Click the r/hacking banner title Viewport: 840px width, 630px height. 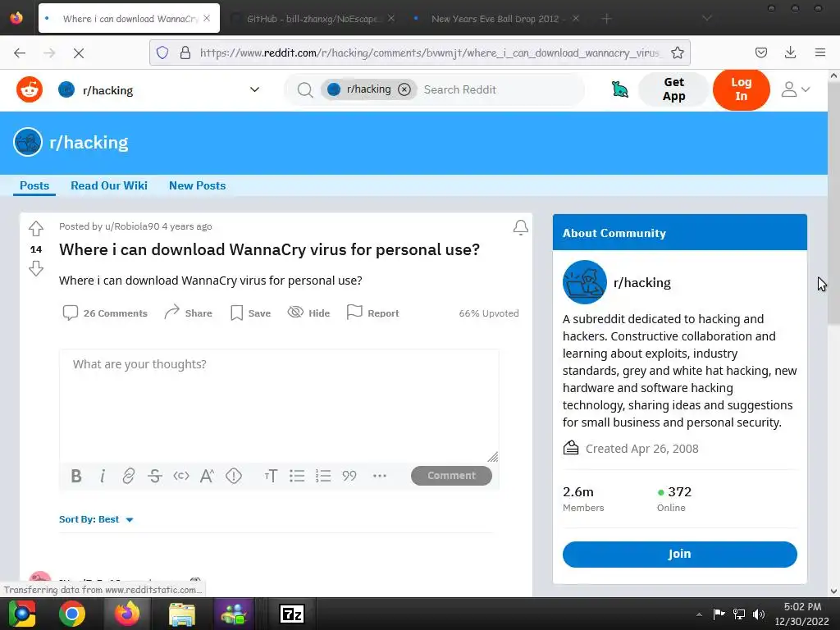point(89,143)
